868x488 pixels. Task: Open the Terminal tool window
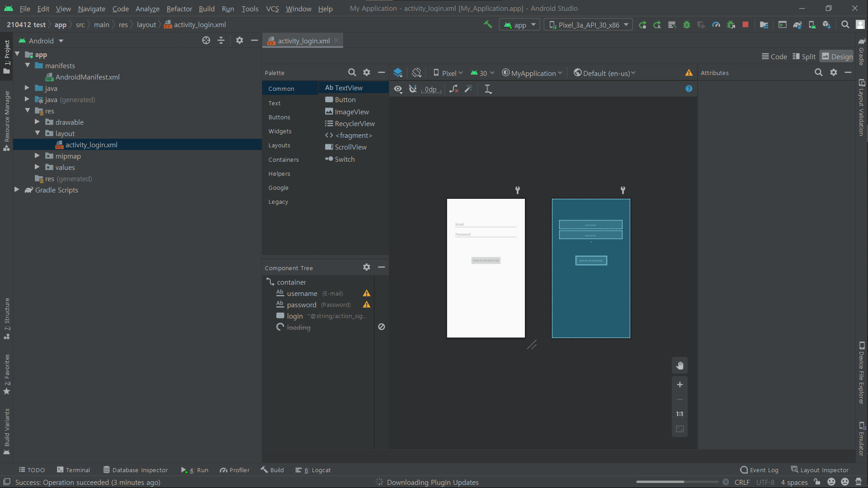[x=74, y=470]
